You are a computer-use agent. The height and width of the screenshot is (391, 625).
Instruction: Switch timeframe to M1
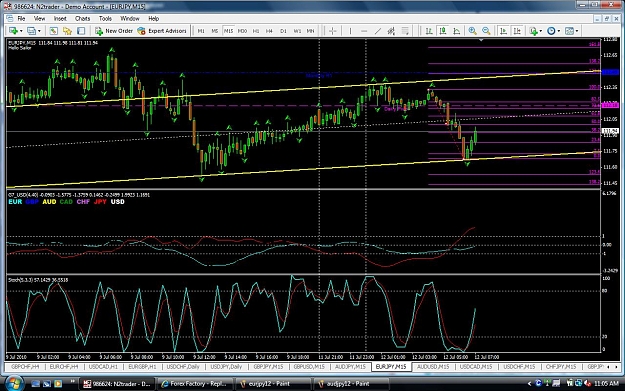click(201, 31)
